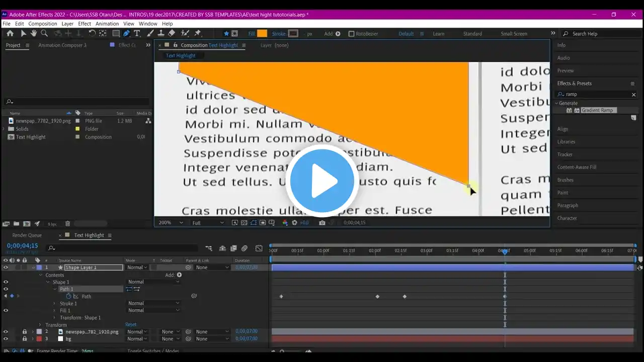
Task: Click the purple label color of Shape Layer 1
Action: click(x=39, y=267)
